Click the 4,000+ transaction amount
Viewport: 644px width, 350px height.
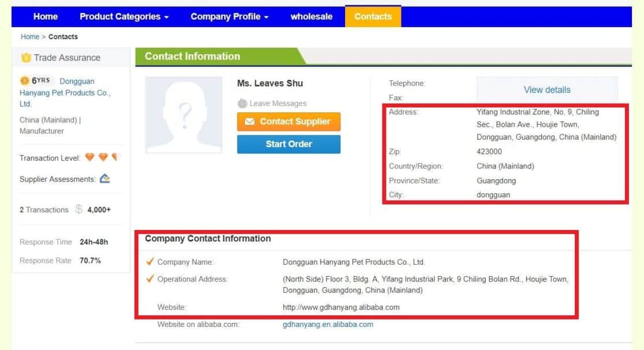[99, 210]
